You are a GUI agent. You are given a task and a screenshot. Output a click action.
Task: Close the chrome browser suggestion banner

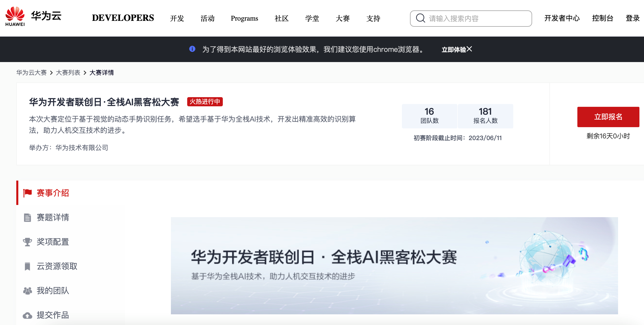[x=469, y=49]
